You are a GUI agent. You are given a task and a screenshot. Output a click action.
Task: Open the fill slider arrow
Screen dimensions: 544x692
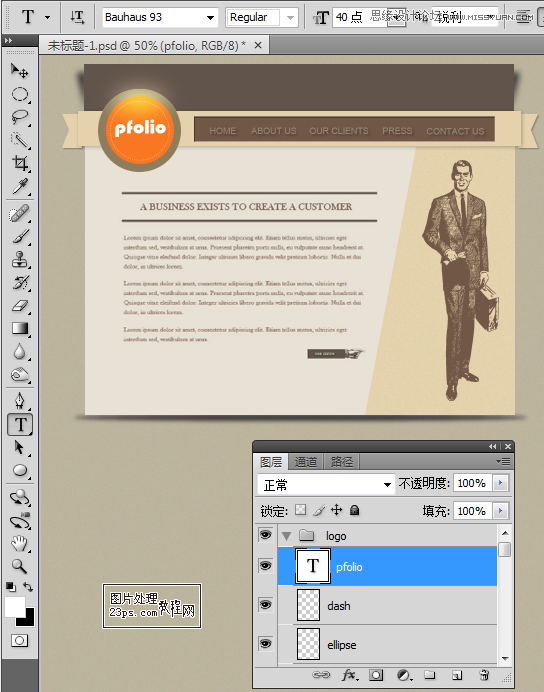(501, 511)
